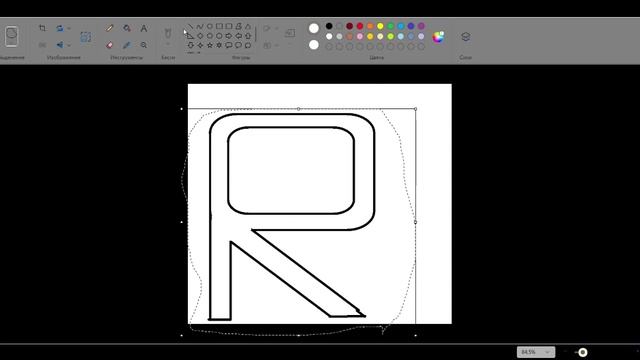Open the Layers panel
This screenshot has width=640, height=360.
465,37
